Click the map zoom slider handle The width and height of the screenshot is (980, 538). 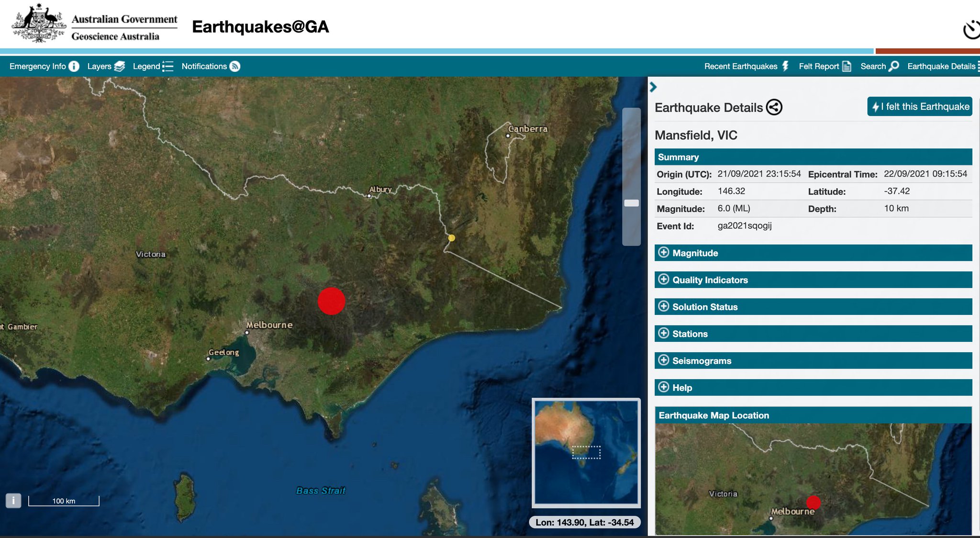[x=631, y=203]
